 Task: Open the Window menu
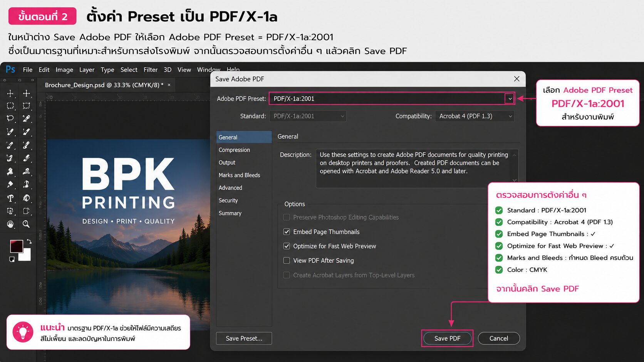(208, 70)
